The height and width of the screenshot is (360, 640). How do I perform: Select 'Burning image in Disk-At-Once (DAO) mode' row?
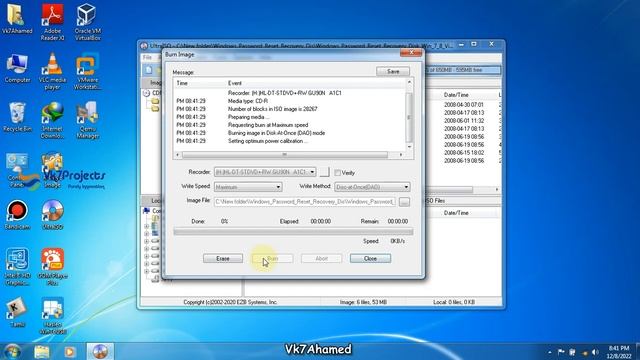pyautogui.click(x=289, y=133)
